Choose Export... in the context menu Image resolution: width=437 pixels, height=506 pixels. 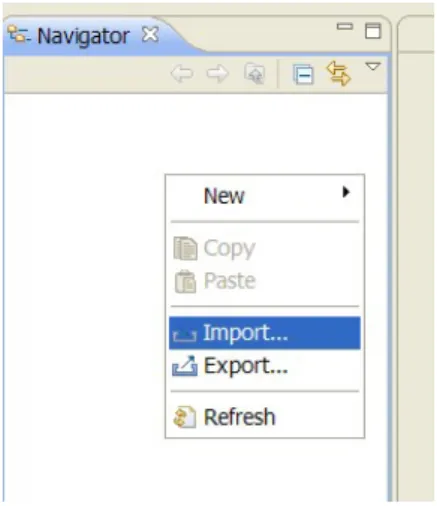click(265, 366)
